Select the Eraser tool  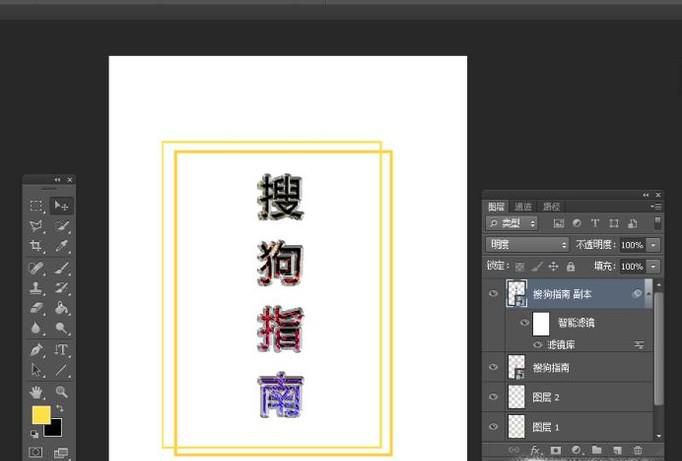coord(36,308)
